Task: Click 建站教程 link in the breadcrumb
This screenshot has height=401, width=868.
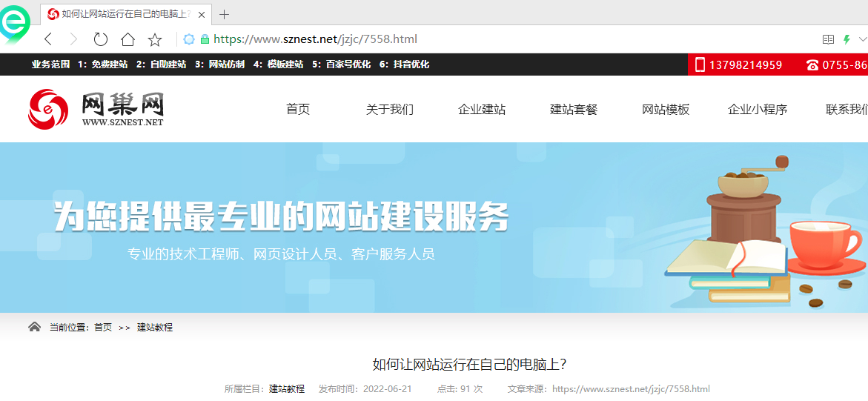Action: (155, 327)
